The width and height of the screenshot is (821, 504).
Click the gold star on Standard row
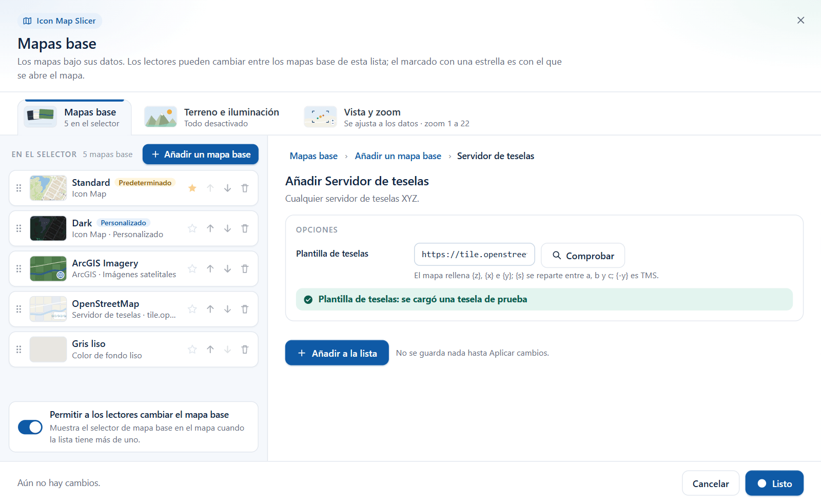pyautogui.click(x=192, y=188)
